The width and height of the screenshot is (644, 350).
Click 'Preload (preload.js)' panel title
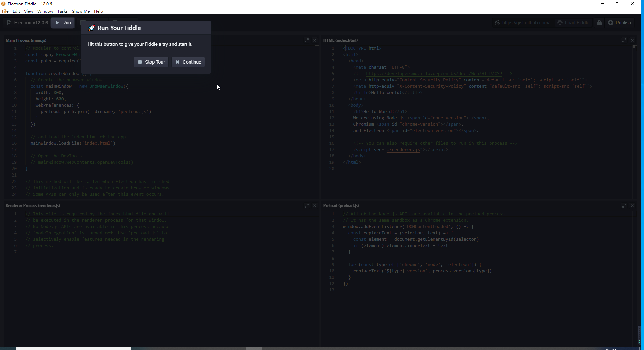click(341, 206)
